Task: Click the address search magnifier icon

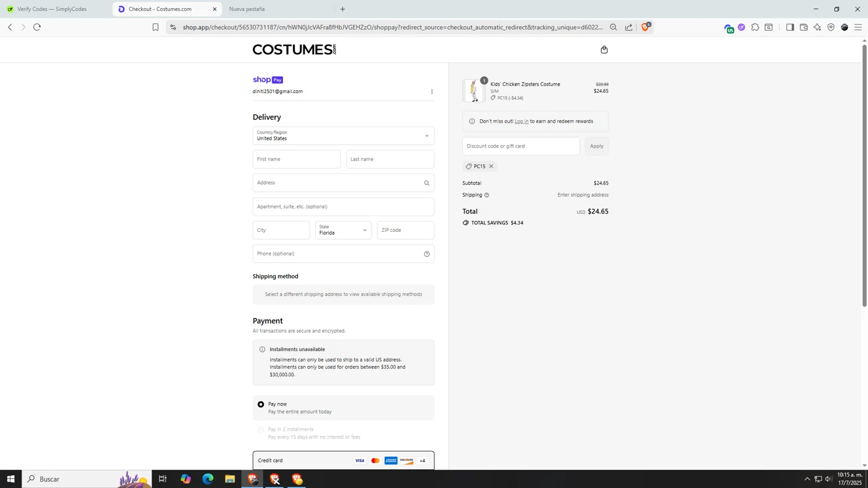Action: click(426, 183)
